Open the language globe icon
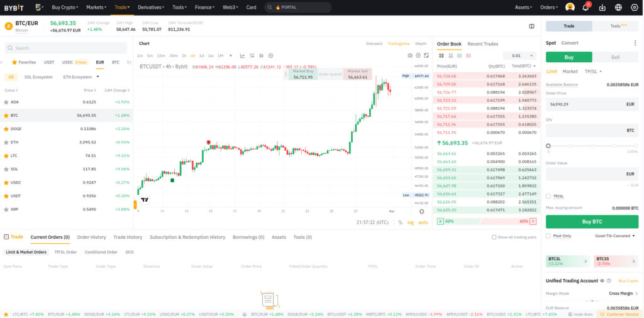 pyautogui.click(x=618, y=8)
